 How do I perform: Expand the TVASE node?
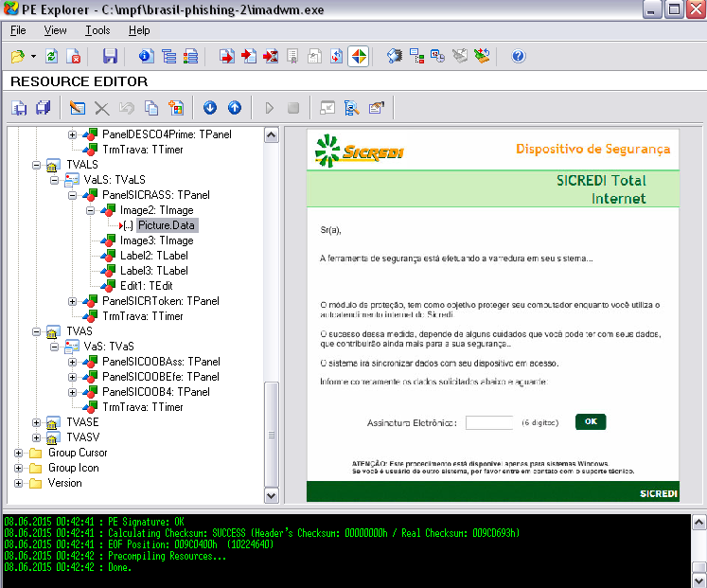[36, 422]
